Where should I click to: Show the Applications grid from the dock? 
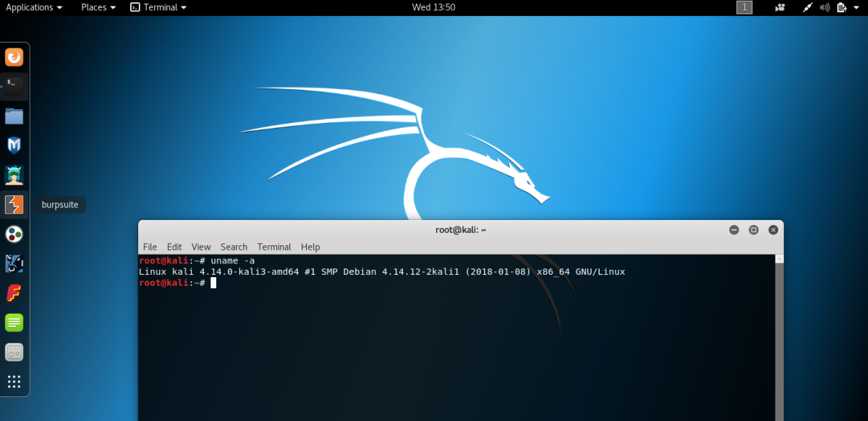point(14,381)
